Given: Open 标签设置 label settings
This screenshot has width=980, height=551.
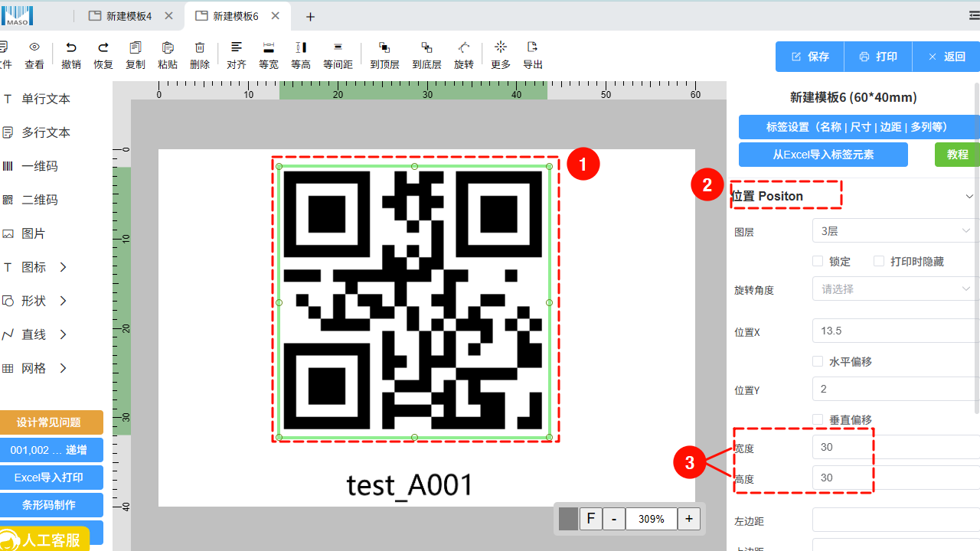Looking at the screenshot, I should tap(859, 127).
